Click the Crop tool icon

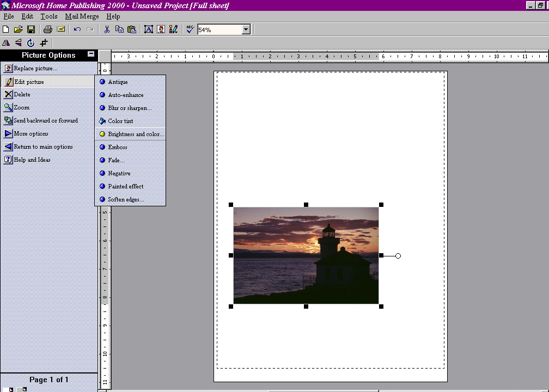(x=44, y=43)
